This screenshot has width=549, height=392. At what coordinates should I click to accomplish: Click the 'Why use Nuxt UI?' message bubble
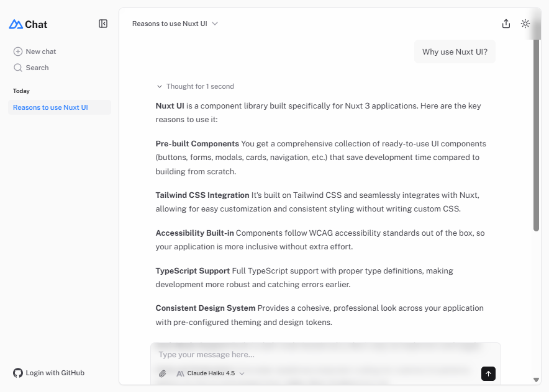point(455,51)
